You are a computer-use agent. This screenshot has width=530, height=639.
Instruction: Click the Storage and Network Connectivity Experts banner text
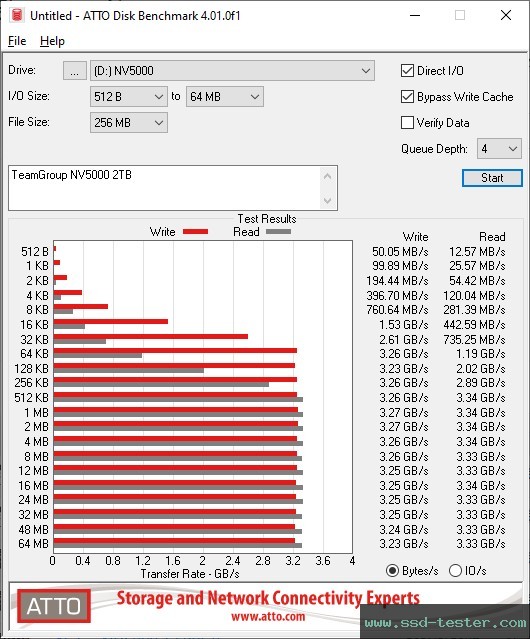coord(268,598)
